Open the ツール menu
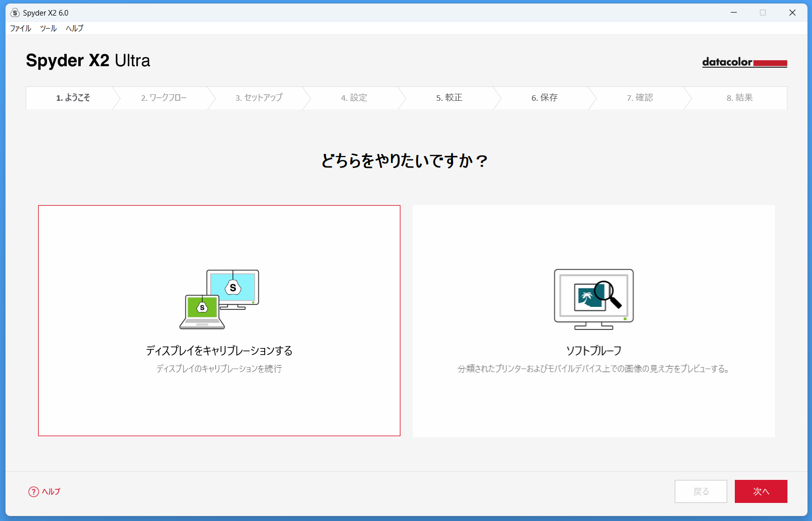This screenshot has height=521, width=812. tap(49, 29)
